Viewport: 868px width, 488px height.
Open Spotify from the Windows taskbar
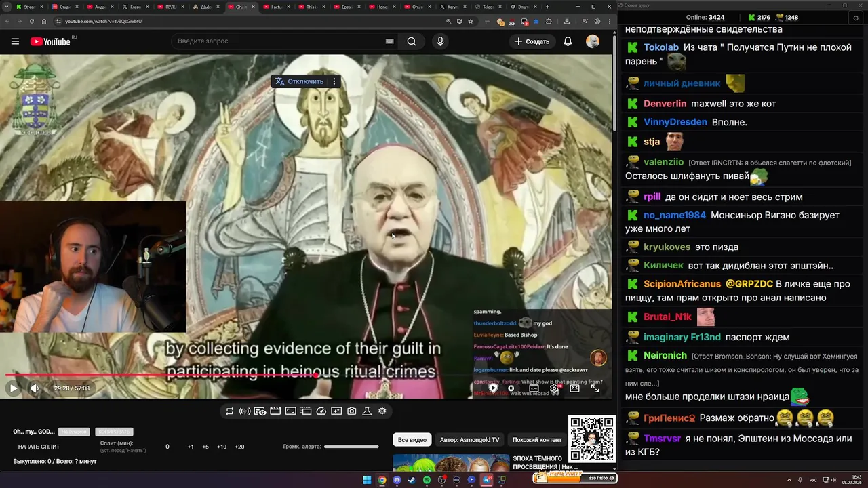click(427, 480)
